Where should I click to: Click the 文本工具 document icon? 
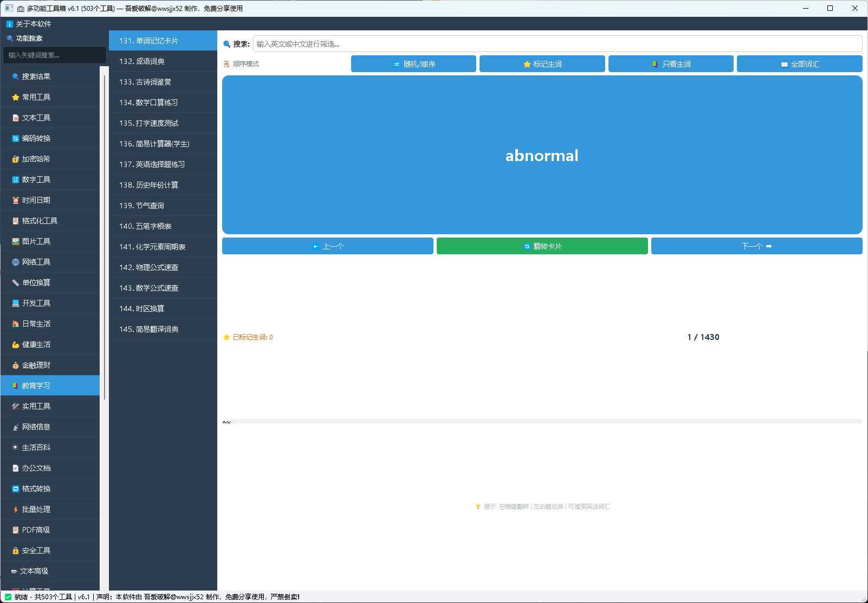16,118
